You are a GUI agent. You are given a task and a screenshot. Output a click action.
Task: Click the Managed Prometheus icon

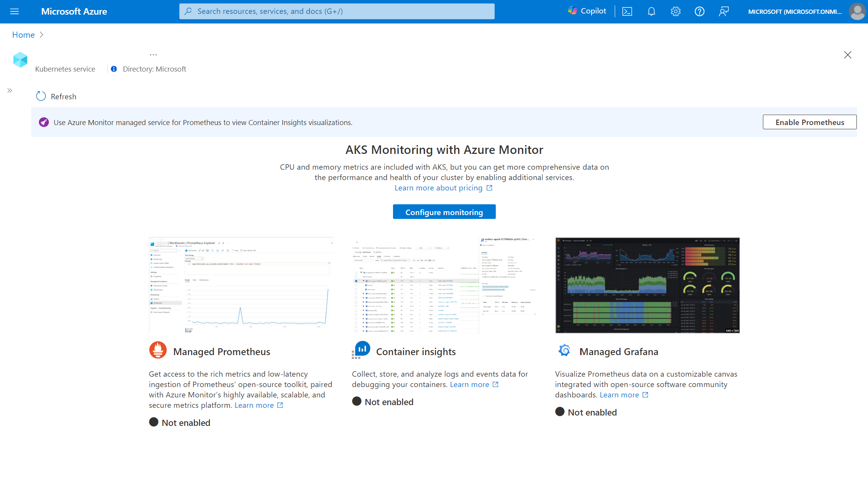click(157, 350)
